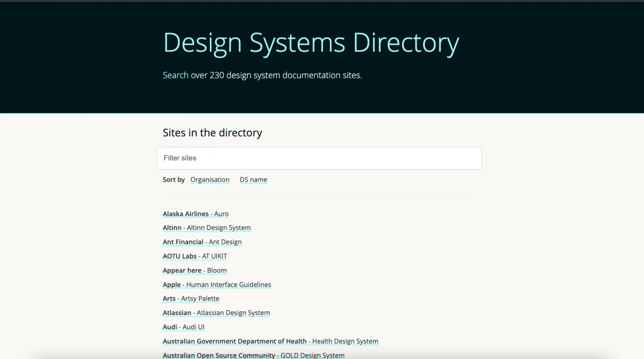The width and height of the screenshot is (644, 359).
Task: Open AOTU Labs - AT UIKIT
Action: tap(195, 256)
